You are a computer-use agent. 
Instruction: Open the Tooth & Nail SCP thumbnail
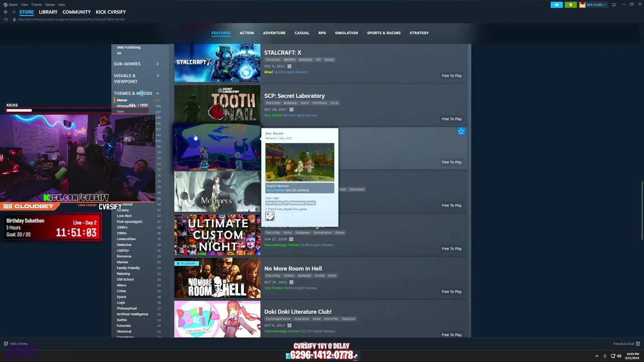coord(217,104)
